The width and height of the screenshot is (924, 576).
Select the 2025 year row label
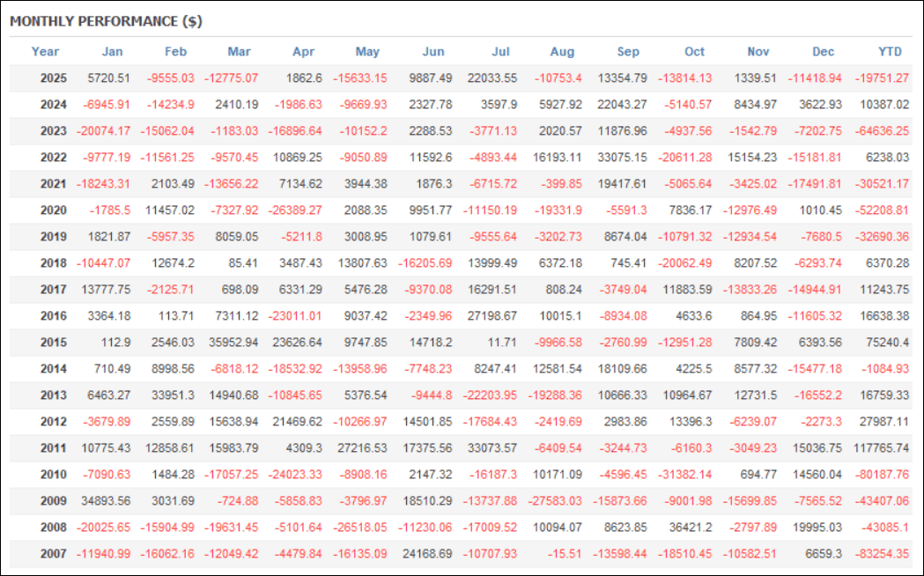click(55, 78)
